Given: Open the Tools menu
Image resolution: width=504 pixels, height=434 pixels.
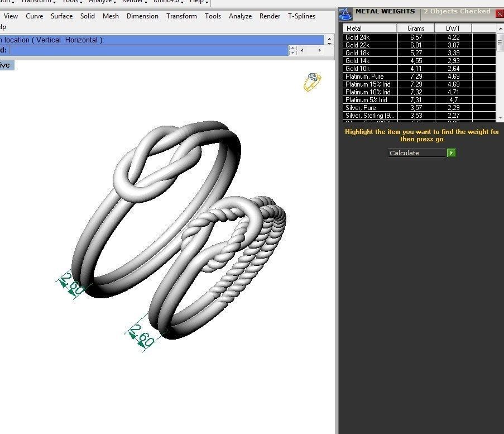Looking at the screenshot, I should [x=213, y=16].
